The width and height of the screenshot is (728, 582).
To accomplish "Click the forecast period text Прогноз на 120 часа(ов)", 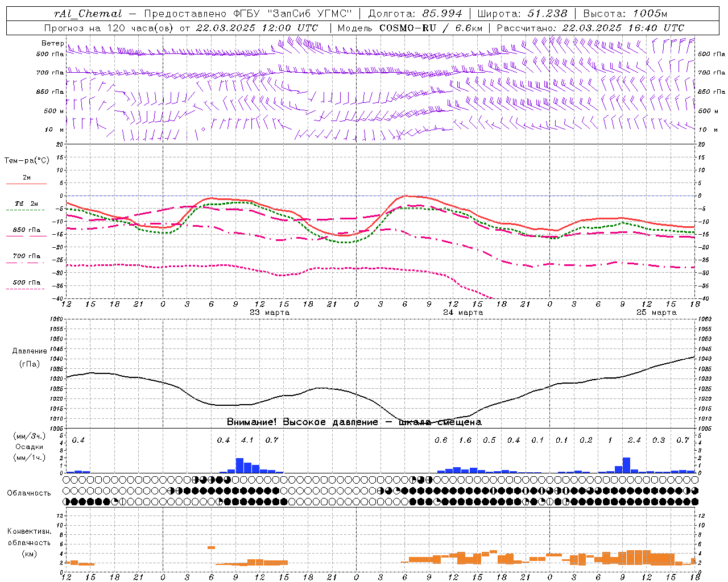I will (x=110, y=28).
